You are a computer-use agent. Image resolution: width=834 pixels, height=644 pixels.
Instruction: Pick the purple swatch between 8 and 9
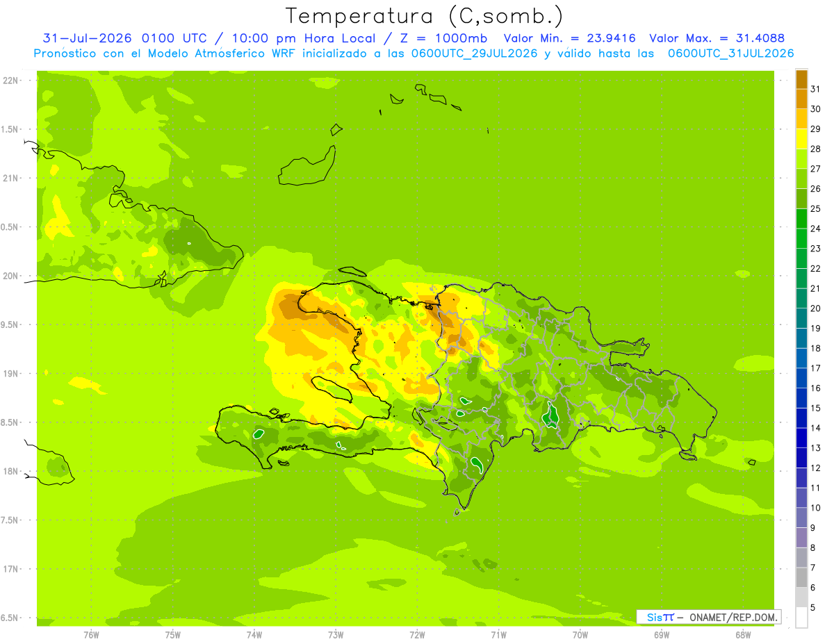click(x=801, y=538)
